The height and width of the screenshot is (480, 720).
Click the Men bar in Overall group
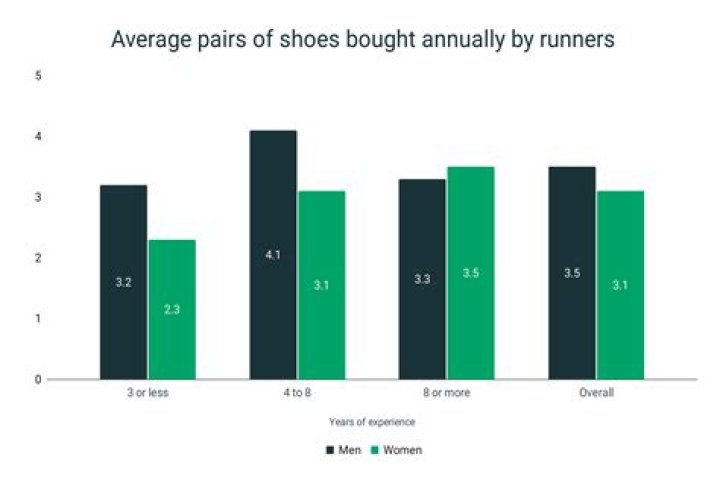coord(572,273)
